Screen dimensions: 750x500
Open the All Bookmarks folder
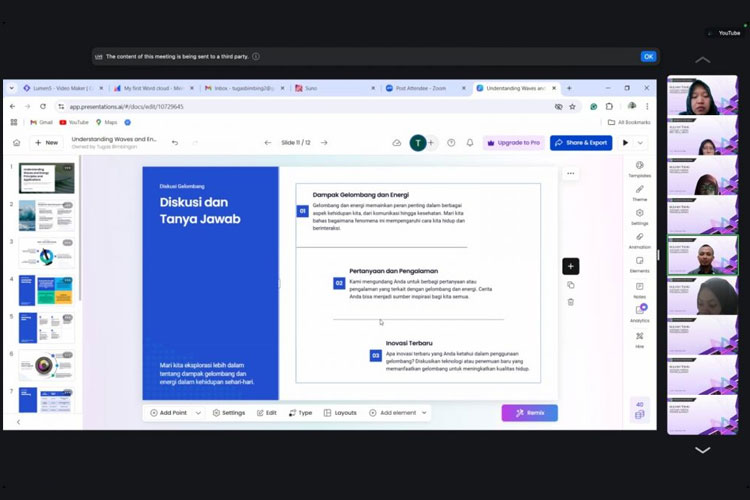(x=629, y=122)
